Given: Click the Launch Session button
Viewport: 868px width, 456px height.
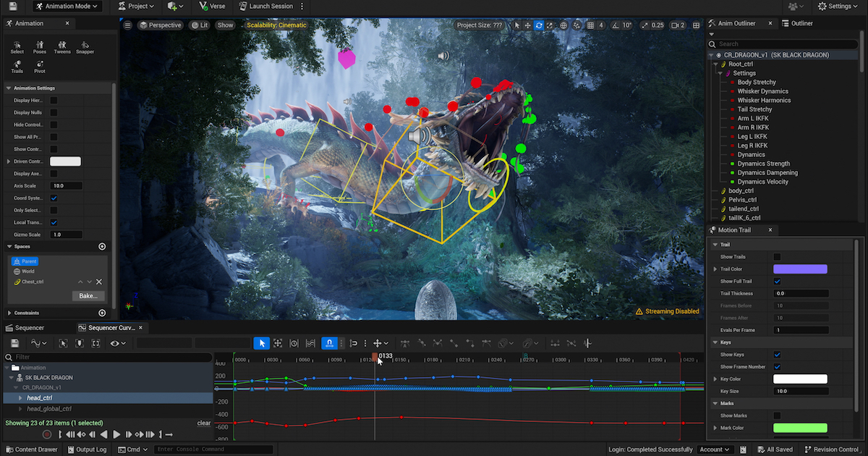Looking at the screenshot, I should (x=267, y=6).
